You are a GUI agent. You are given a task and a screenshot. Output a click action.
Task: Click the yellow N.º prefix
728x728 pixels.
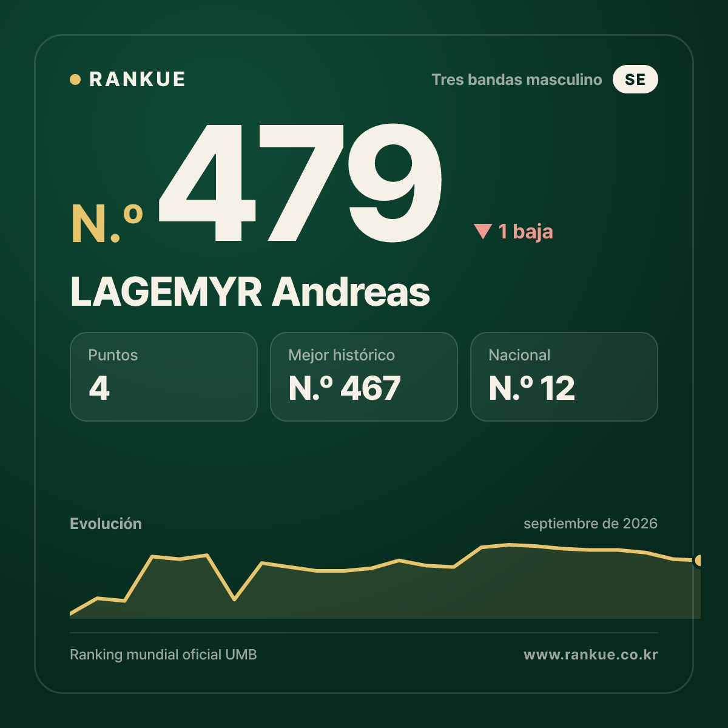107,224
